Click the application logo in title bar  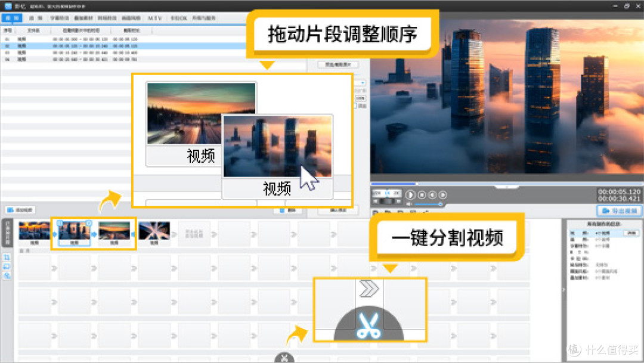8,6
